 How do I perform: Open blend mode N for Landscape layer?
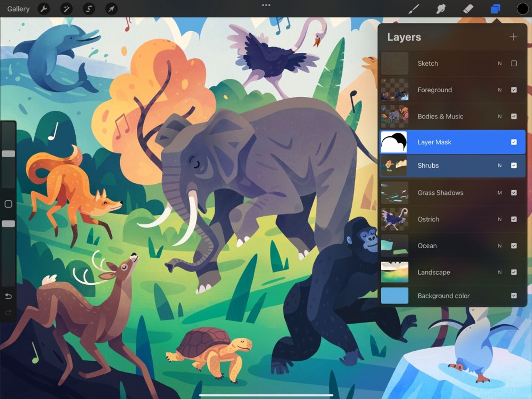click(x=500, y=272)
